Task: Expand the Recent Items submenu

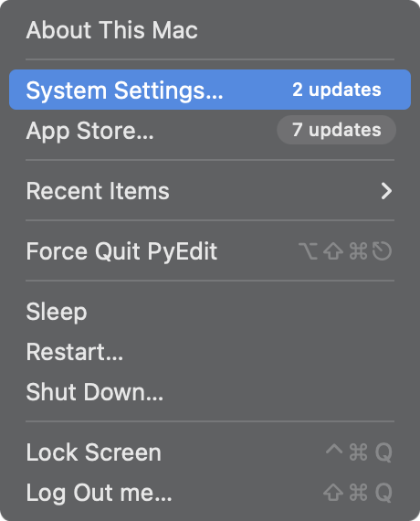Action: [210, 191]
